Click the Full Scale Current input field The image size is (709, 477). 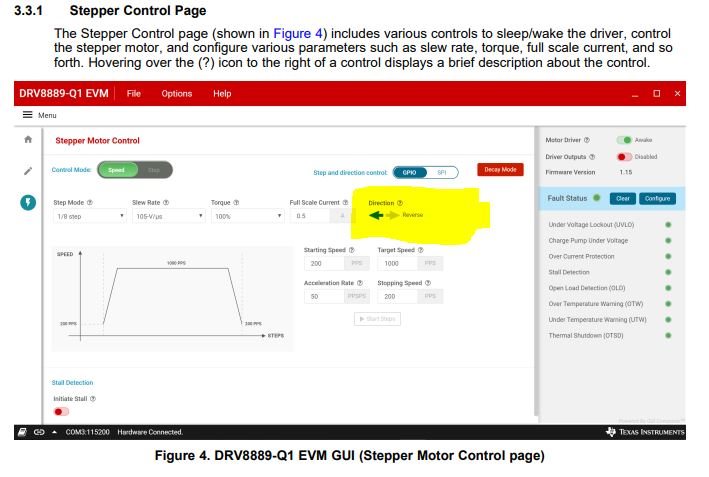click(x=312, y=216)
